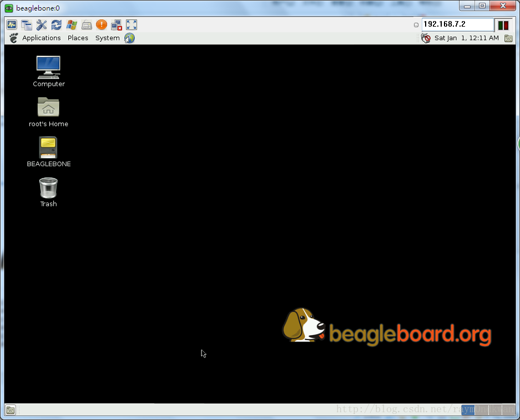Click the VNC eye icon in title bar
The width and height of the screenshot is (520, 420).
9,8
